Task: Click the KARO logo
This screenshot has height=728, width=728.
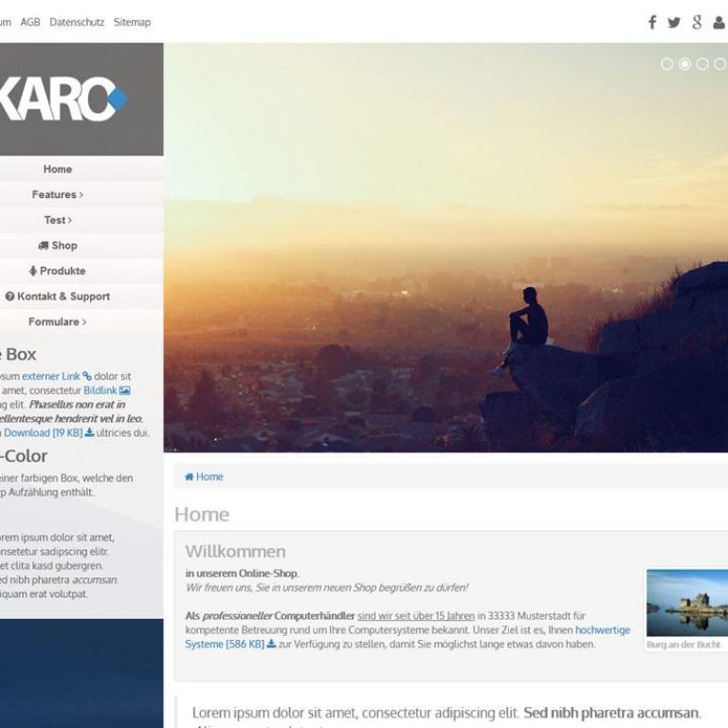Action: pos(63,99)
